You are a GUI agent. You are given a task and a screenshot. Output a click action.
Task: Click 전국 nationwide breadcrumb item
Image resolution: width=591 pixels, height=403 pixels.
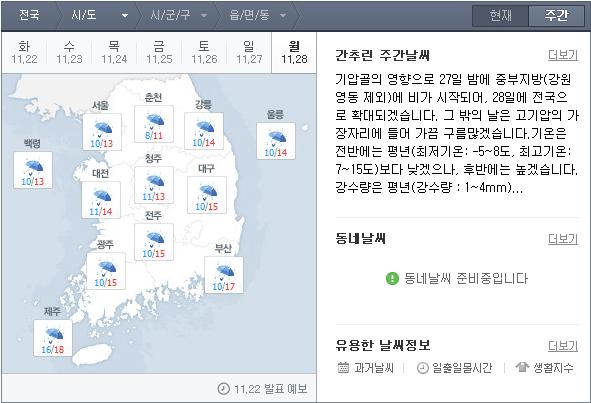[x=29, y=15]
